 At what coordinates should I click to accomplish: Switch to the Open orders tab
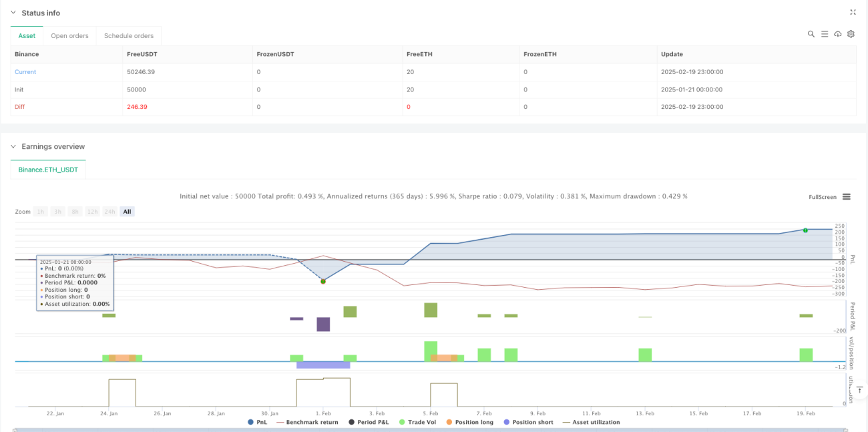pyautogui.click(x=69, y=36)
